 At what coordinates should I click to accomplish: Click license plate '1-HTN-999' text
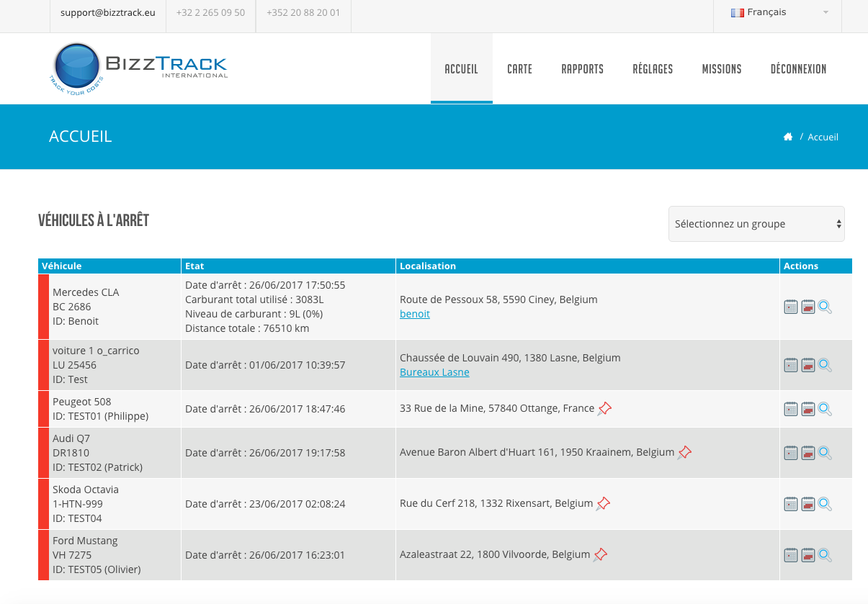click(77, 504)
